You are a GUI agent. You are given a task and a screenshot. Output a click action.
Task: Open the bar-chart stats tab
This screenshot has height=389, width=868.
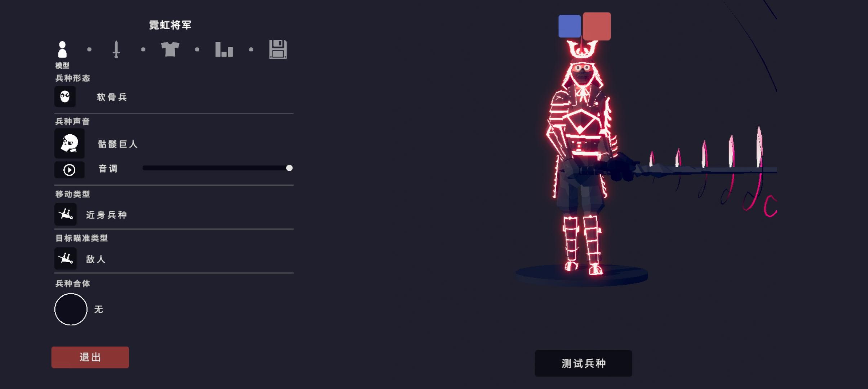pyautogui.click(x=224, y=49)
